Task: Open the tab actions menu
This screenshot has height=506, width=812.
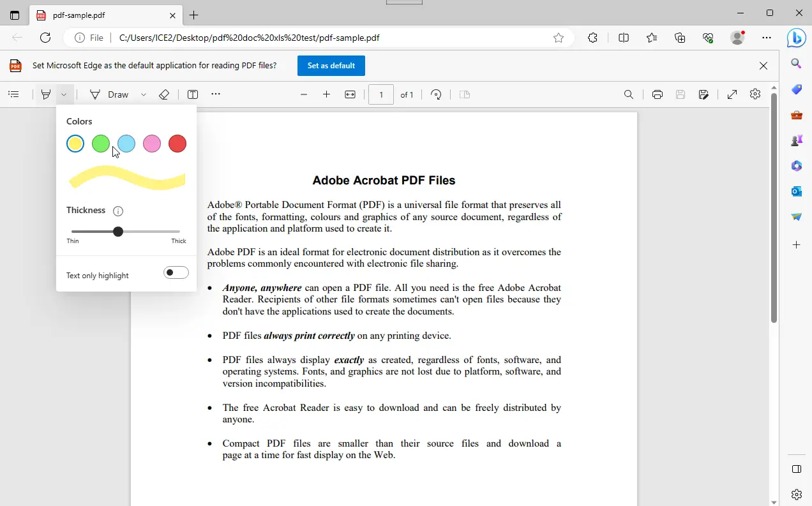Action: (x=15, y=15)
